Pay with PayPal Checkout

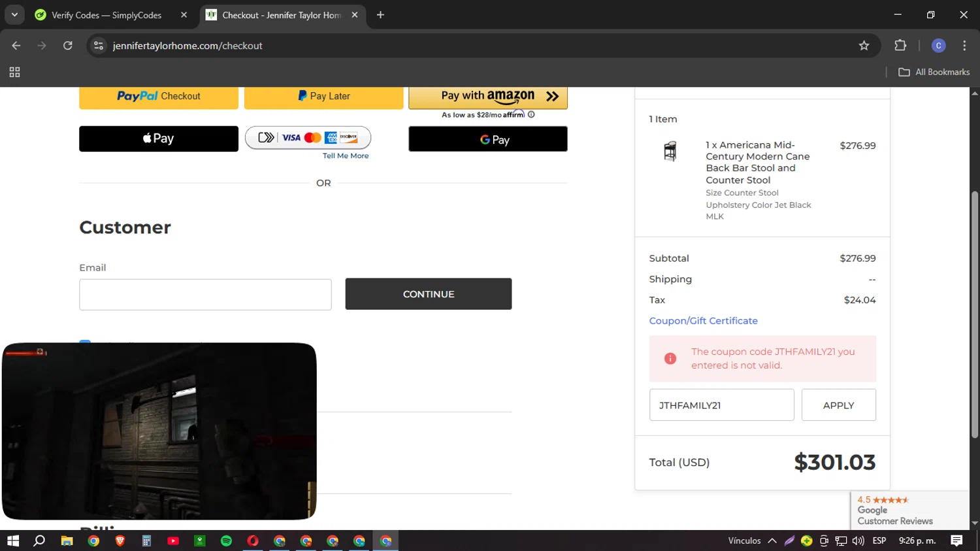tap(159, 97)
